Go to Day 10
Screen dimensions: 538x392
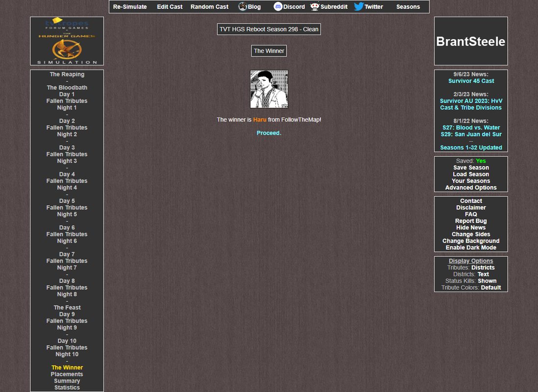coord(67,341)
